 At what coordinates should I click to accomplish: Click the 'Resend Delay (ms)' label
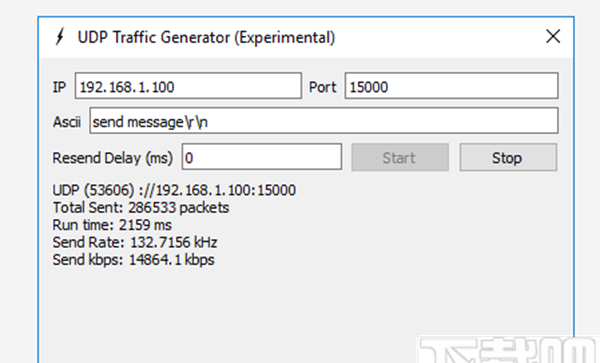[x=112, y=158]
